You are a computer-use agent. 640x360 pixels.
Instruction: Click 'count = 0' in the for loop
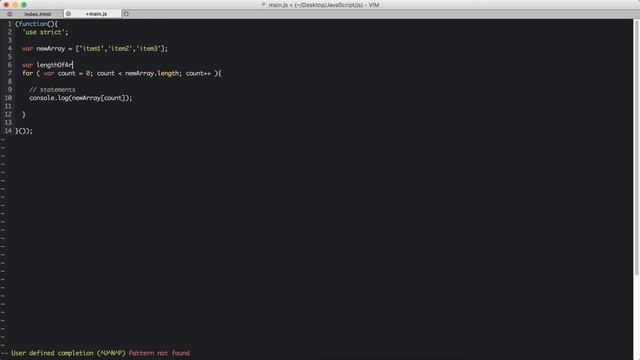tap(74, 73)
